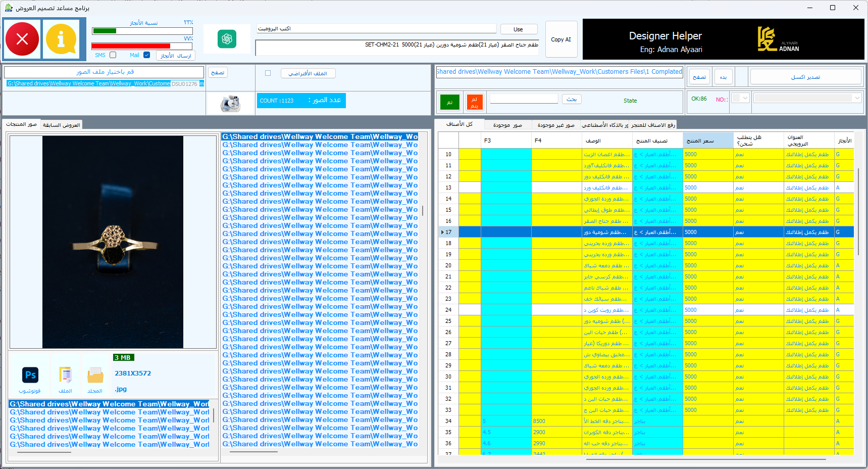Click the 4.6 cell in row 36
Viewport: 868px width, 469px height.
pyautogui.click(x=506, y=443)
